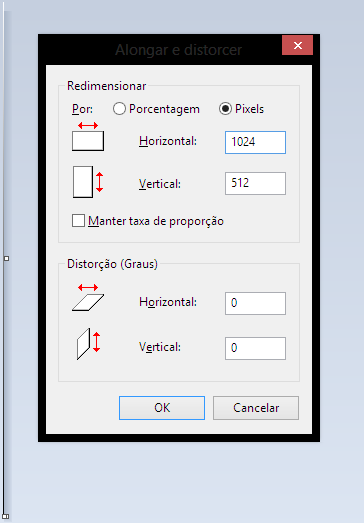Select the Porcentagem radio button
364x523 pixels.
(119, 109)
